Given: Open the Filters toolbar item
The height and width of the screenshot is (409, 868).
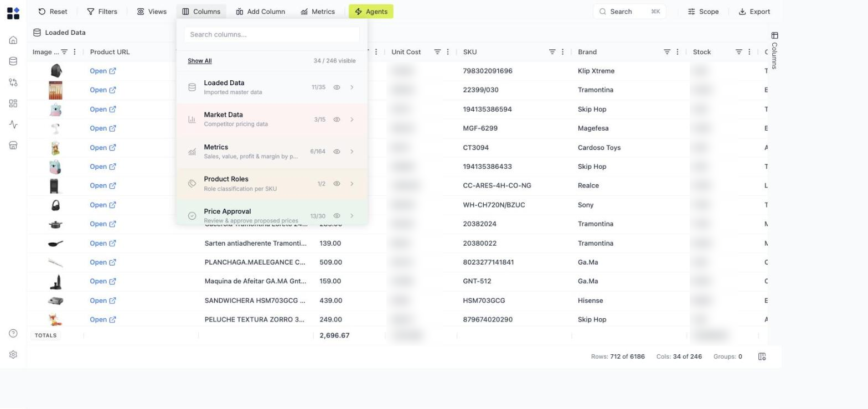Looking at the screenshot, I should (102, 12).
